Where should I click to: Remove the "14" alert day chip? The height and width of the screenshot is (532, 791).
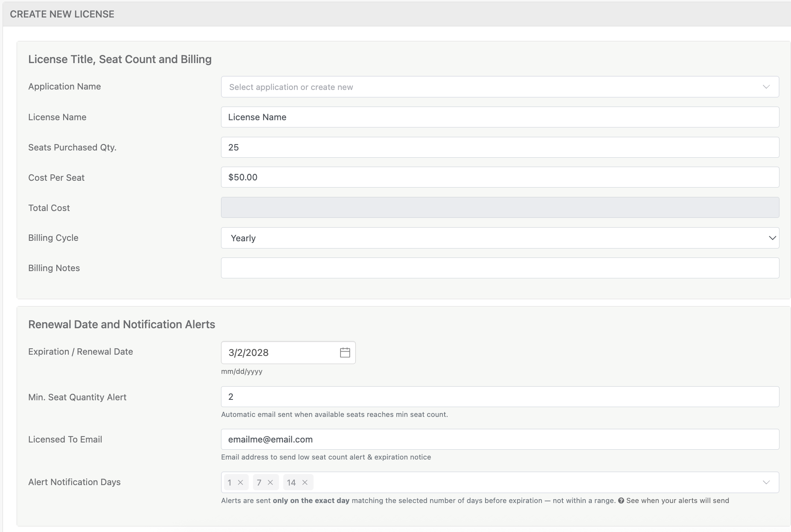coord(305,483)
